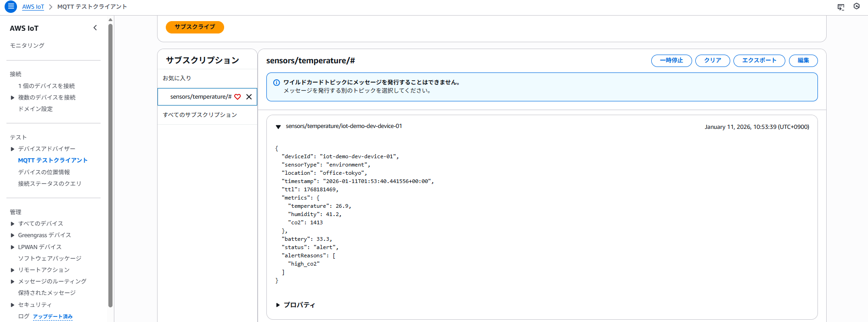868x322 pixels.
Task: Clear messages using the クリア button
Action: click(x=712, y=61)
